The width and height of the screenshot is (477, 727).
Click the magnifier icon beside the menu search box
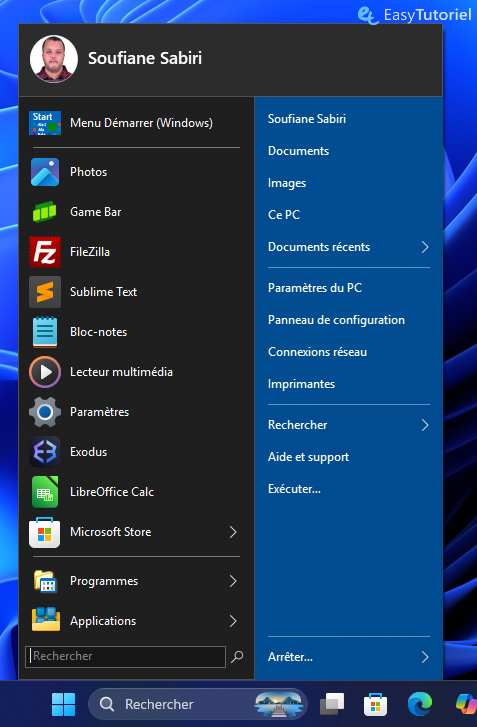click(237, 656)
